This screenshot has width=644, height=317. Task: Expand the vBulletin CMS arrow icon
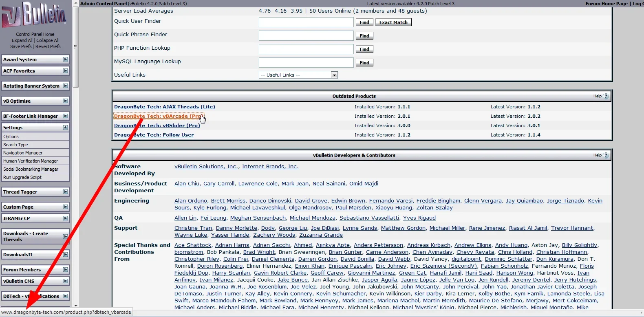(x=65, y=281)
